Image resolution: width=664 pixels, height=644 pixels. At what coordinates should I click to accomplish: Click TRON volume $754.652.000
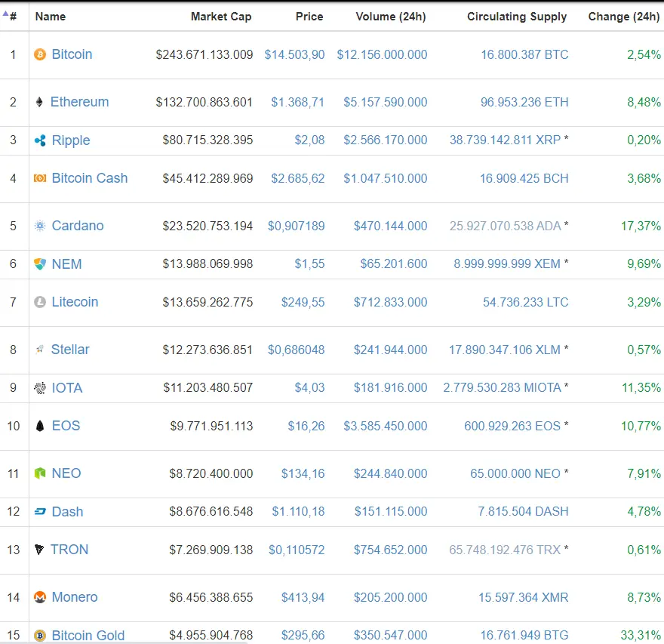point(390,550)
